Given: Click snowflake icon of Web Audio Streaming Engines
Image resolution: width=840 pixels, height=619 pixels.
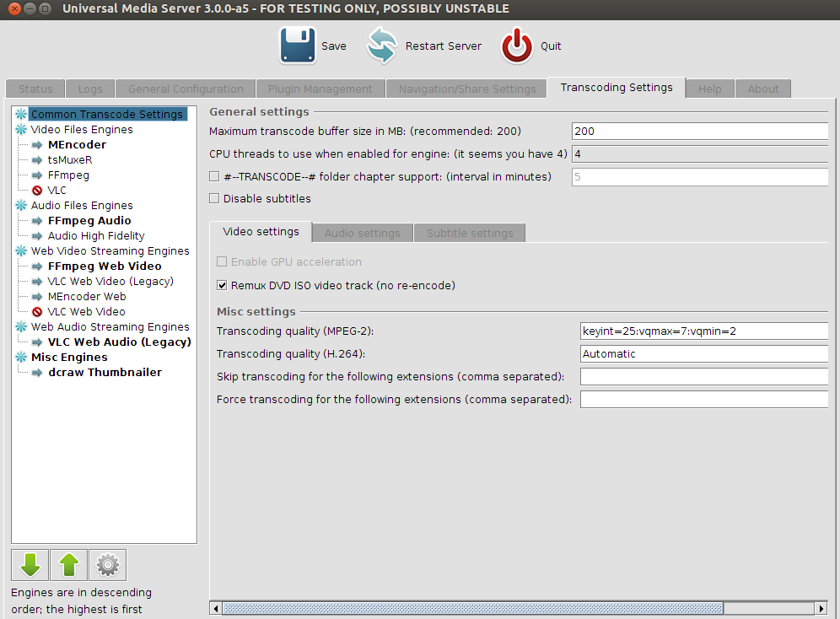Looking at the screenshot, I should click(x=21, y=326).
